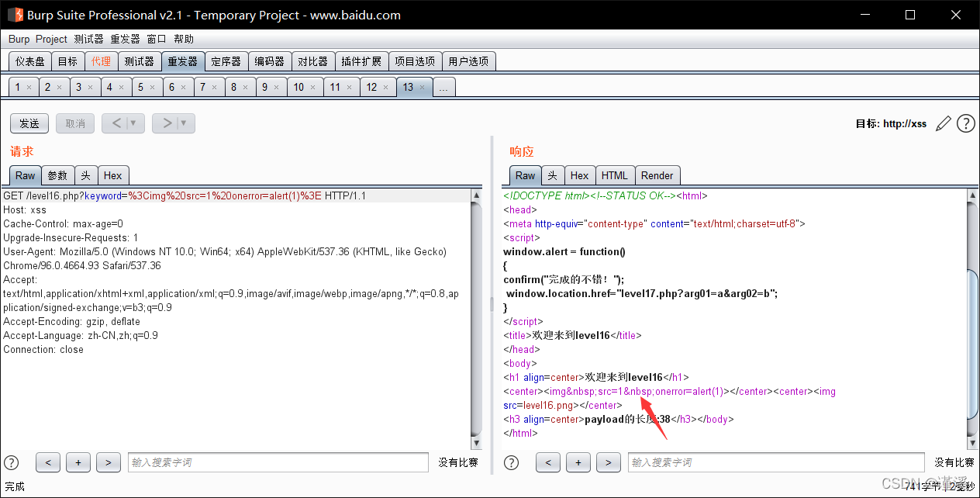Click request search help question icon
Viewport: 980px width, 498px height.
point(12,462)
